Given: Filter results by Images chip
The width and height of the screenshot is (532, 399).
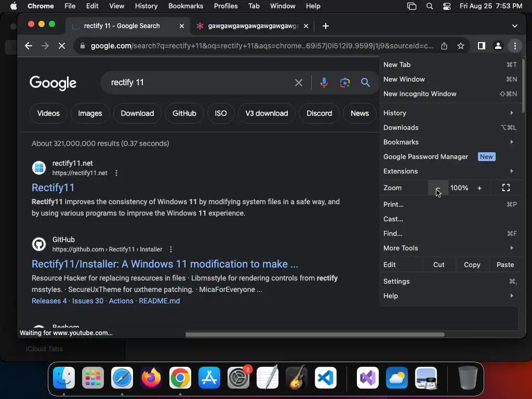Looking at the screenshot, I should [90, 113].
